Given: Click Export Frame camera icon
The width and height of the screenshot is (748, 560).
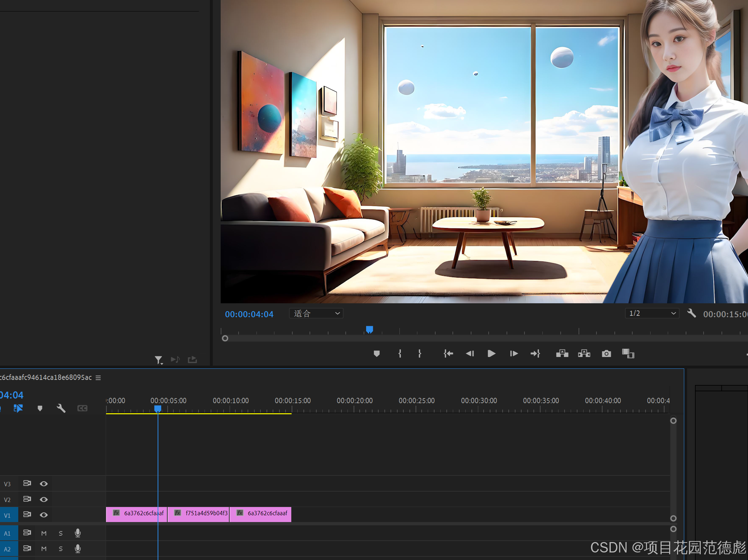Looking at the screenshot, I should (606, 354).
